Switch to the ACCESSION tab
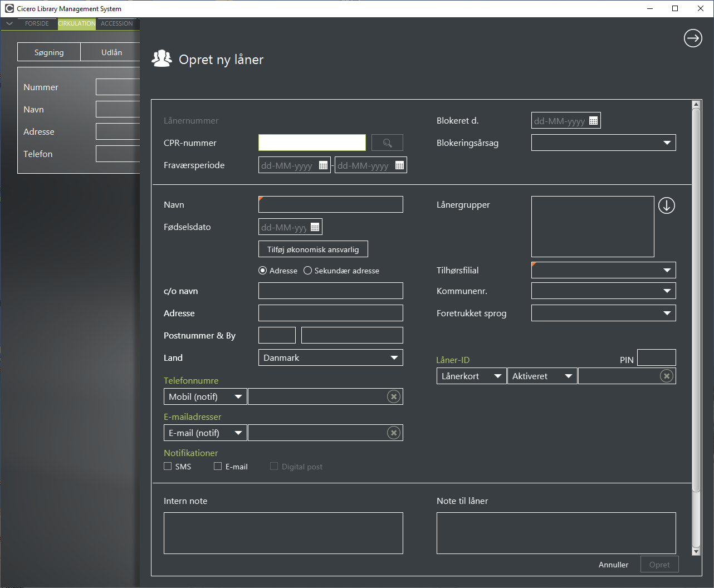714x588 pixels. pos(117,23)
